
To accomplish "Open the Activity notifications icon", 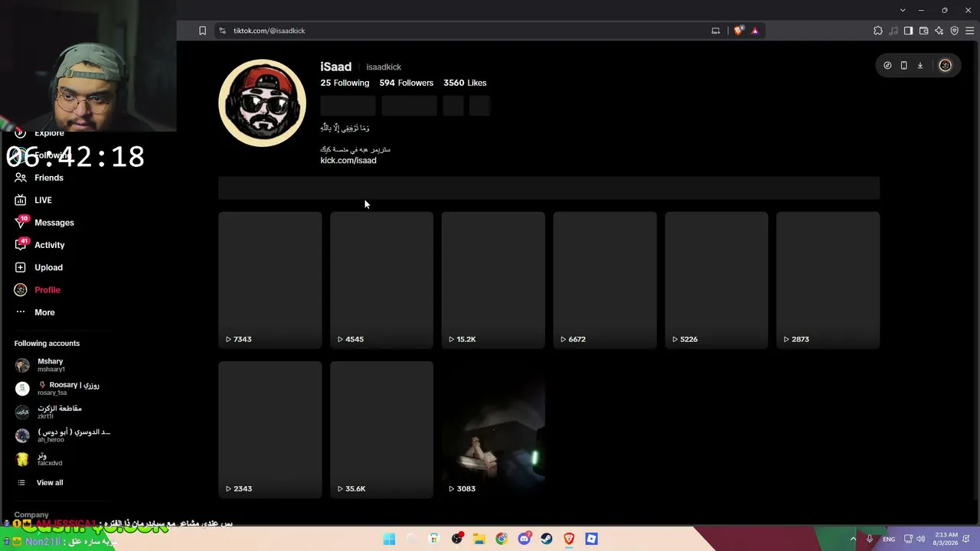I will (x=21, y=245).
